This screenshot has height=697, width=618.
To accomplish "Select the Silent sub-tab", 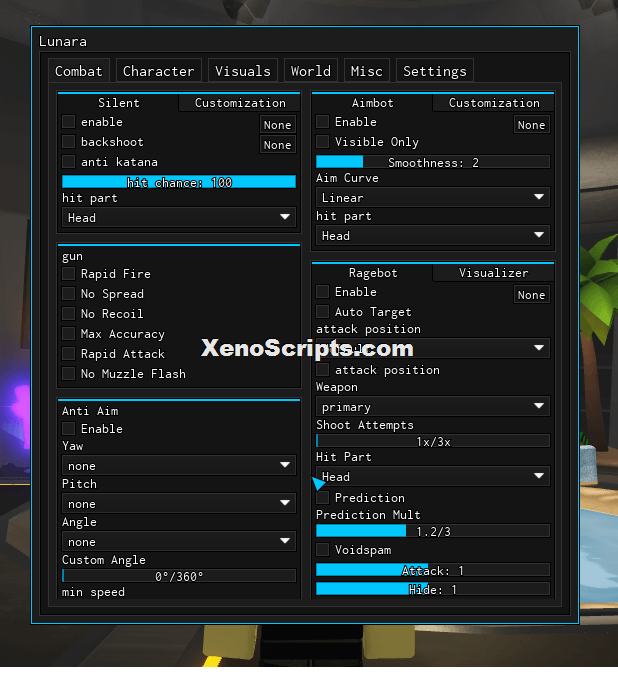I will [118, 103].
